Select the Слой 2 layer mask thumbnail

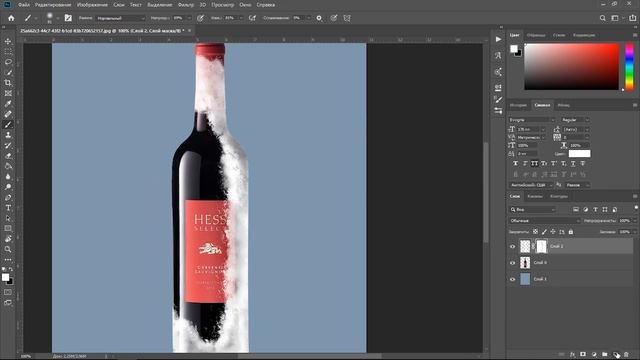[x=541, y=247]
